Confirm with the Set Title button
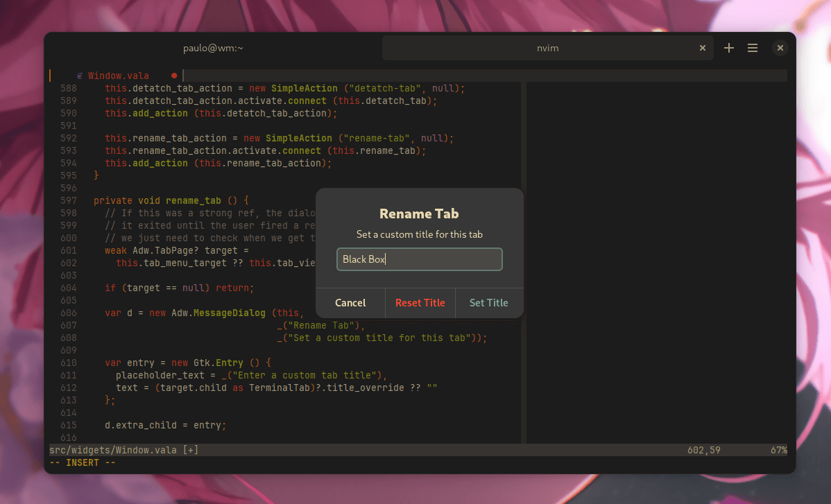The width and height of the screenshot is (831, 504). coord(488,303)
